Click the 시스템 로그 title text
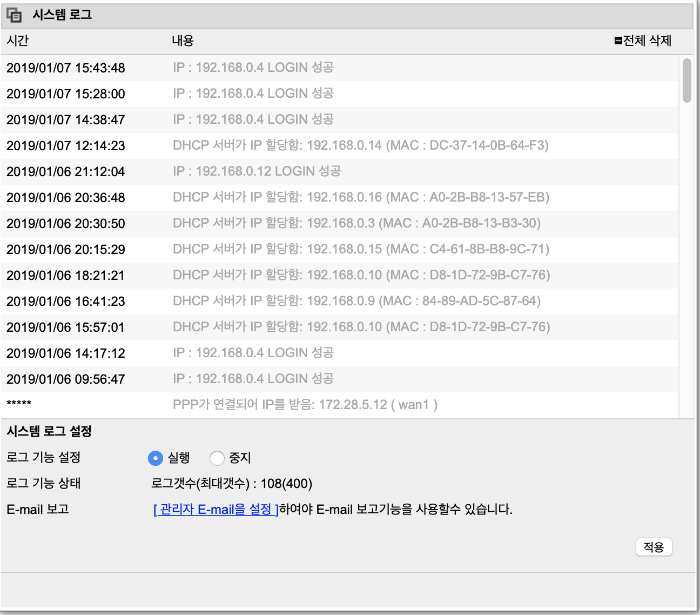700x615 pixels. coord(62,15)
